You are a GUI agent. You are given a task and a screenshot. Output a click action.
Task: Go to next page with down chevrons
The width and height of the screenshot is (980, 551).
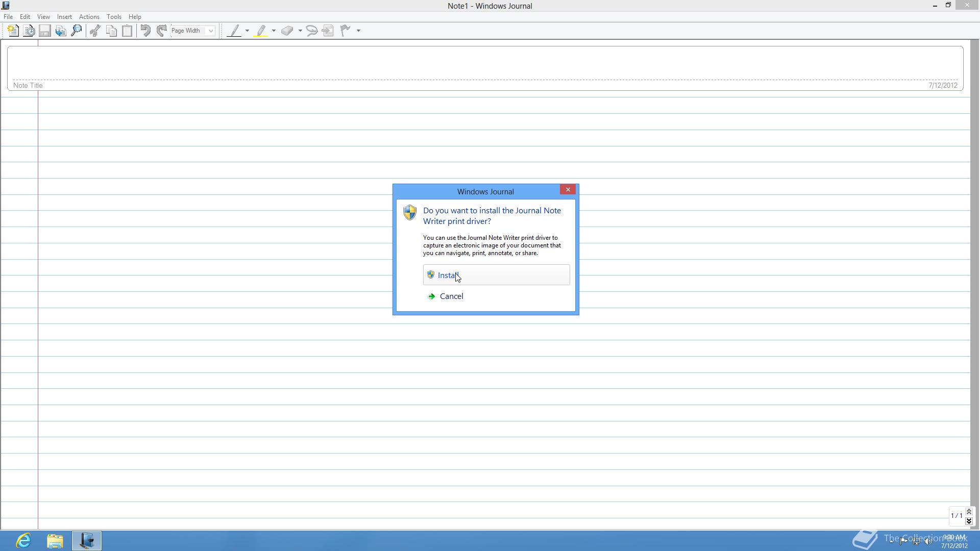[969, 521]
